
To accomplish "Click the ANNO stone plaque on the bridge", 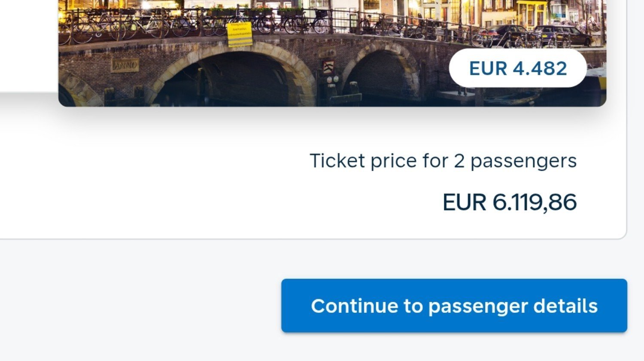I will click(125, 66).
